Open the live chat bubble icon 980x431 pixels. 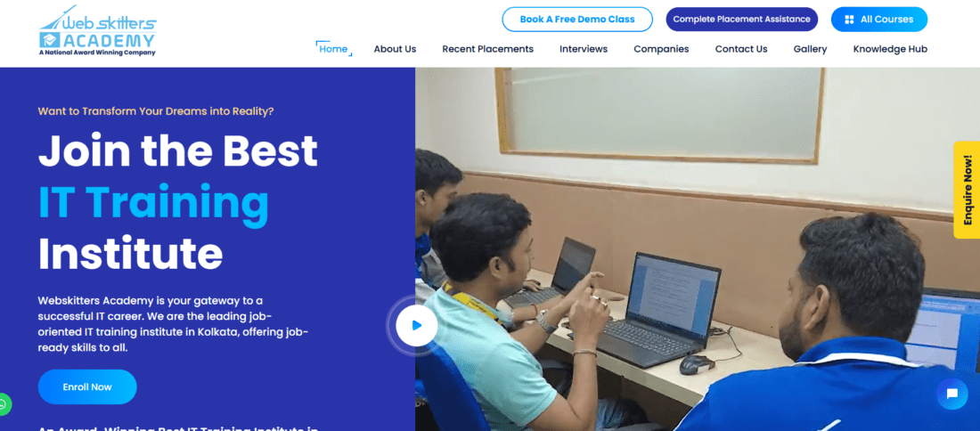[951, 394]
